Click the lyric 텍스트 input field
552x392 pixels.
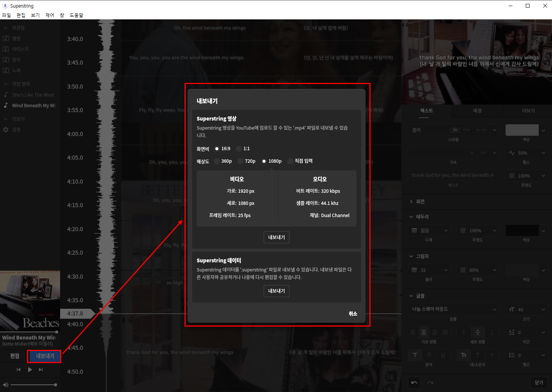(453, 175)
